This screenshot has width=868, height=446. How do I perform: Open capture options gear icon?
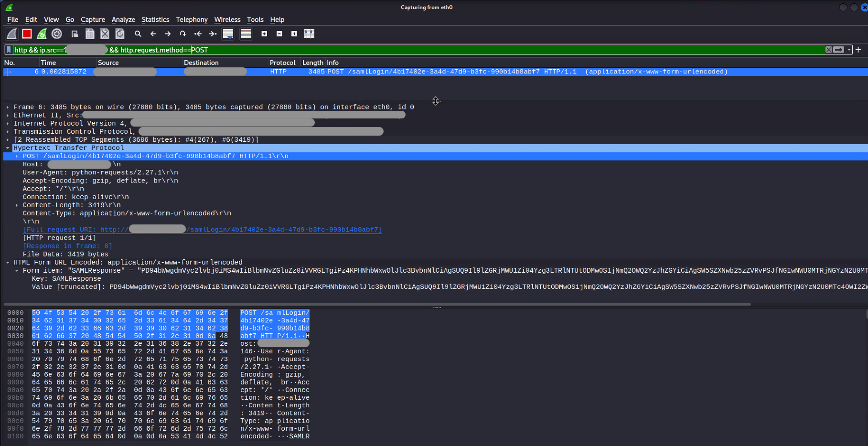click(57, 34)
